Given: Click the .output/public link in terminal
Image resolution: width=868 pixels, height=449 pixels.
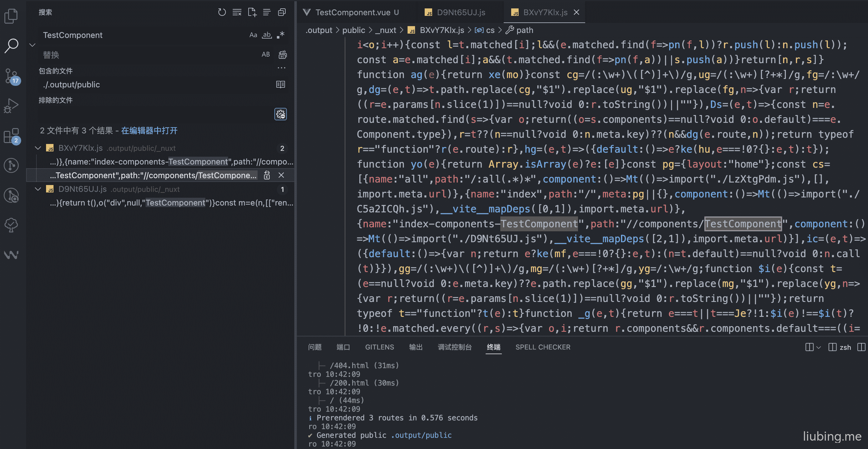Looking at the screenshot, I should click(x=421, y=435).
